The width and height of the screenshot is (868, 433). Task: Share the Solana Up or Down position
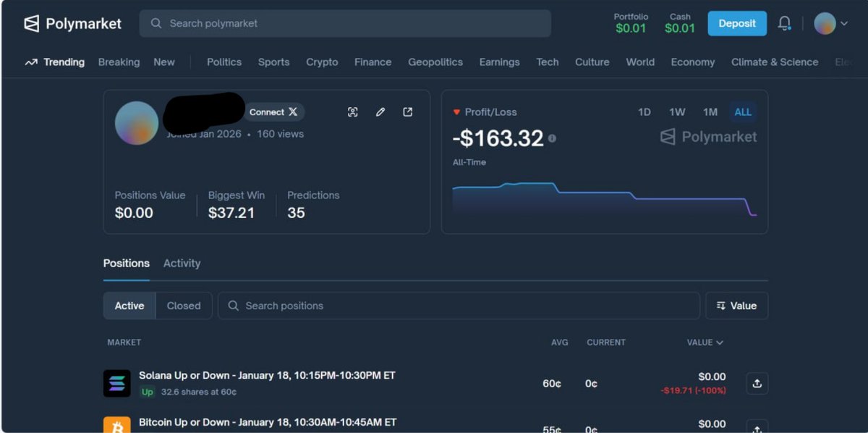(757, 384)
